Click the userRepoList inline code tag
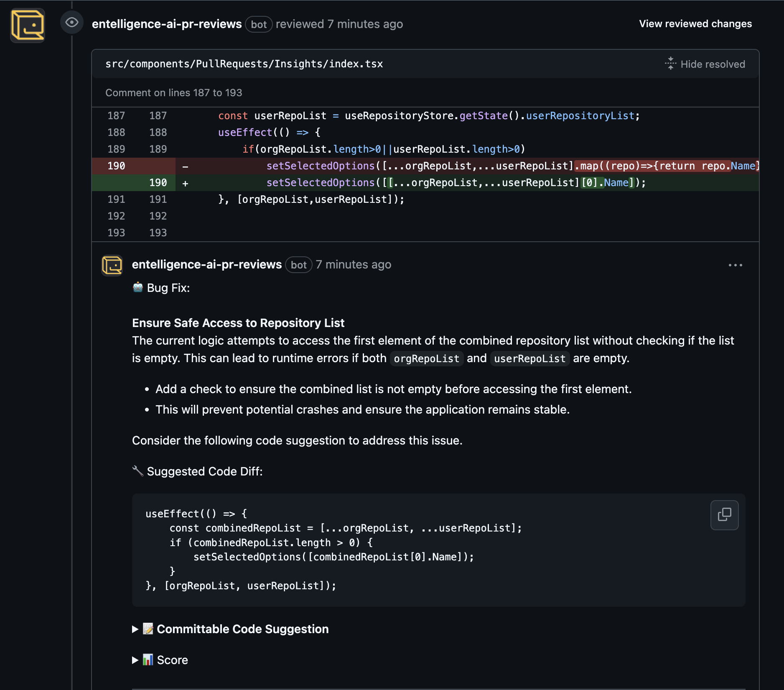Viewport: 784px width, 690px height. point(530,358)
